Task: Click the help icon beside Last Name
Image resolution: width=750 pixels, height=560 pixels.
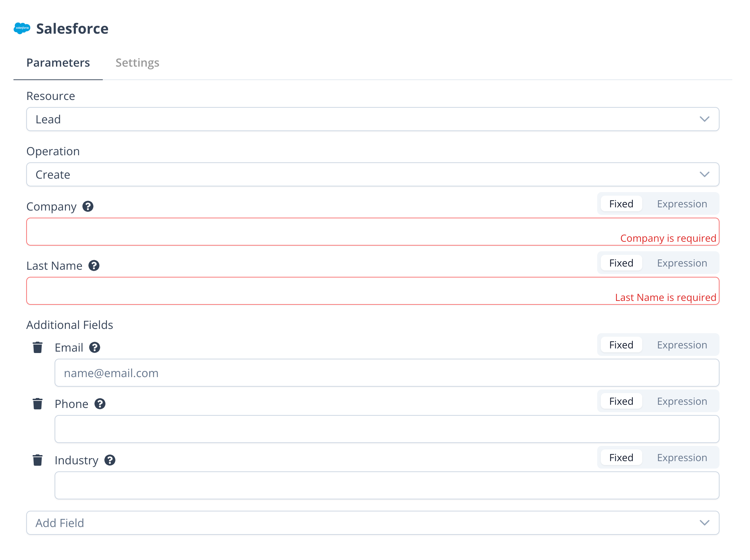Action: [94, 265]
